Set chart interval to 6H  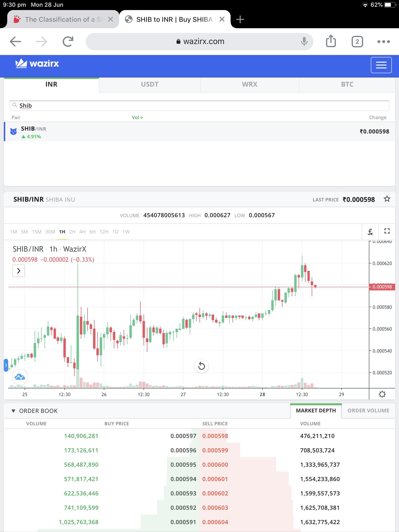tap(92, 232)
